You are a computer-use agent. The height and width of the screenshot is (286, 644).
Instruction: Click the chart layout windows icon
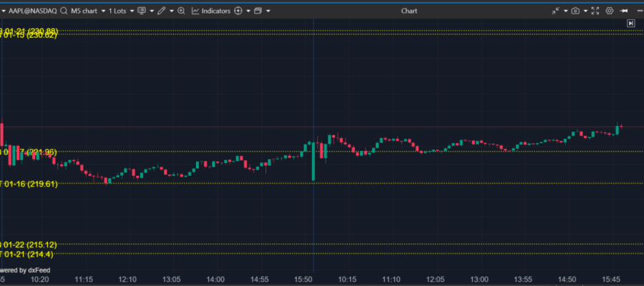(x=257, y=11)
